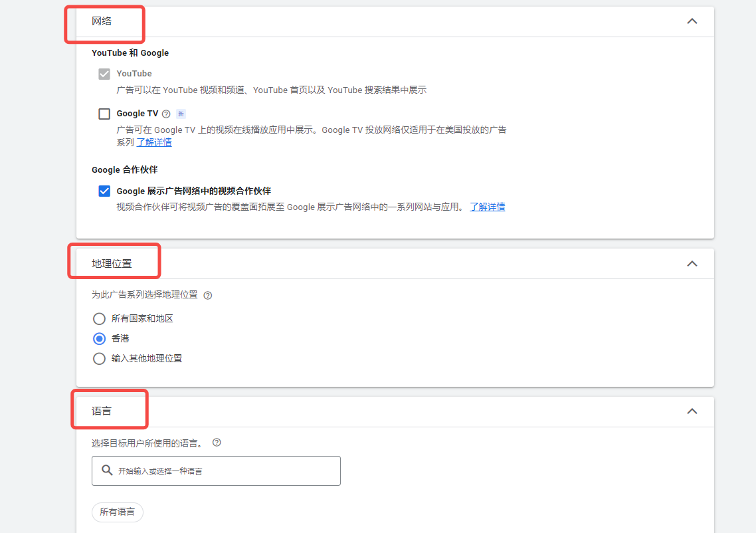Viewport: 756px width, 533px height.
Task: Collapse the 网络 section using its chevron
Action: coord(692,21)
